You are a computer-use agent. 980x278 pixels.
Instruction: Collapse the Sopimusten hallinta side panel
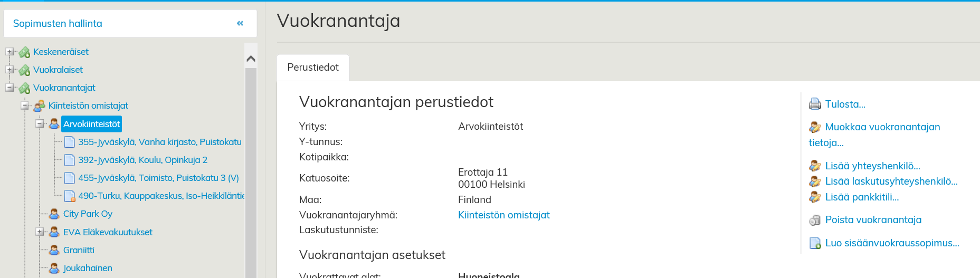[240, 23]
